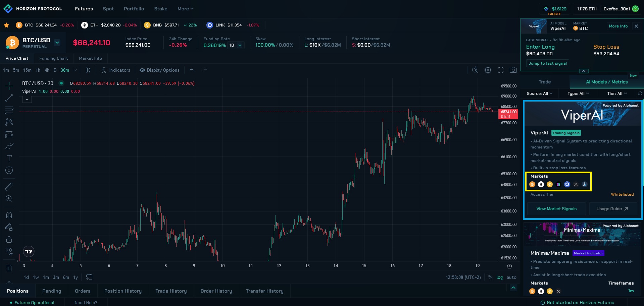The height and width of the screenshot is (306, 644).
Task: Open the More navigation dropdown
Action: (x=185, y=9)
